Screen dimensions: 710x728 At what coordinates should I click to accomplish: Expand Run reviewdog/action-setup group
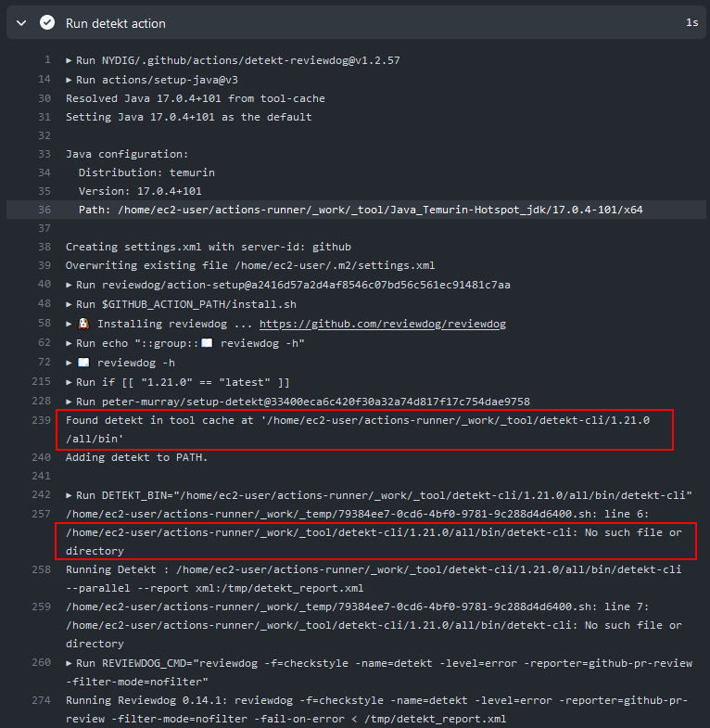[x=69, y=285]
